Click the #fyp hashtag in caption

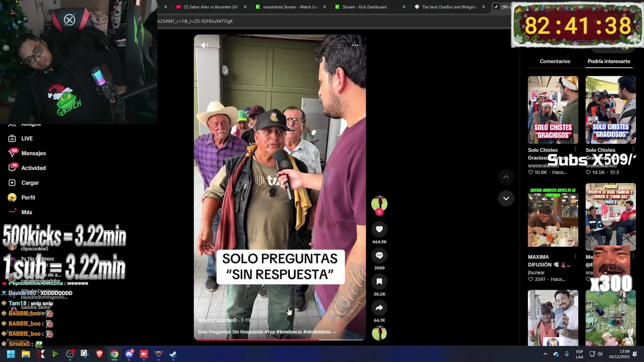270,332
